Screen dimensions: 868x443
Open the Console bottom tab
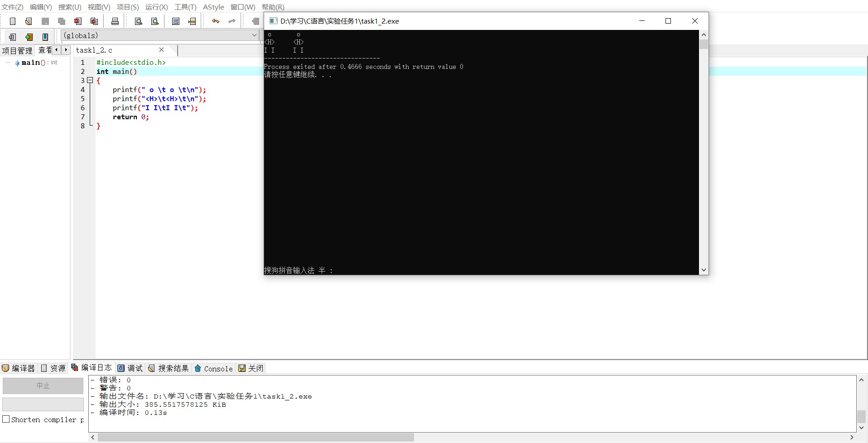[x=213, y=368]
